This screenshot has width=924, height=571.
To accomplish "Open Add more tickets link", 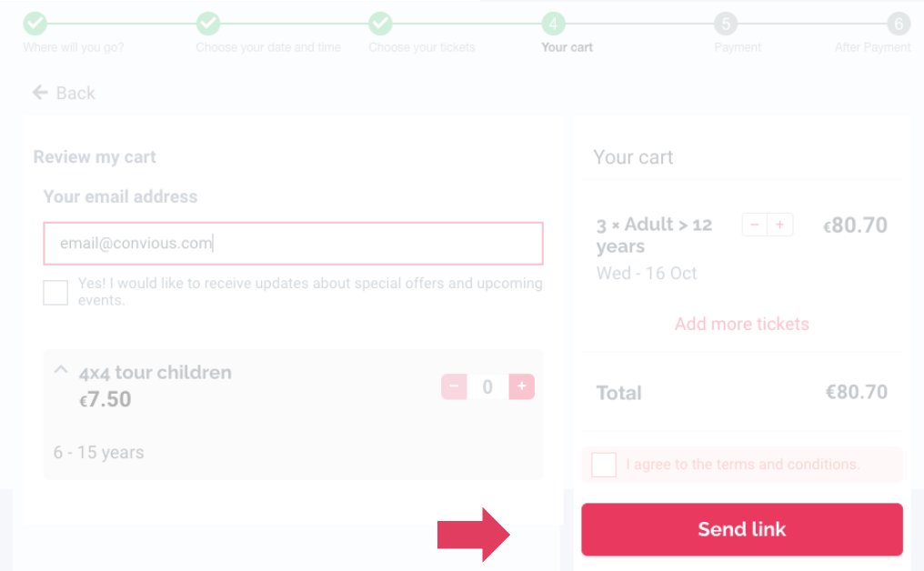I will pyautogui.click(x=741, y=324).
